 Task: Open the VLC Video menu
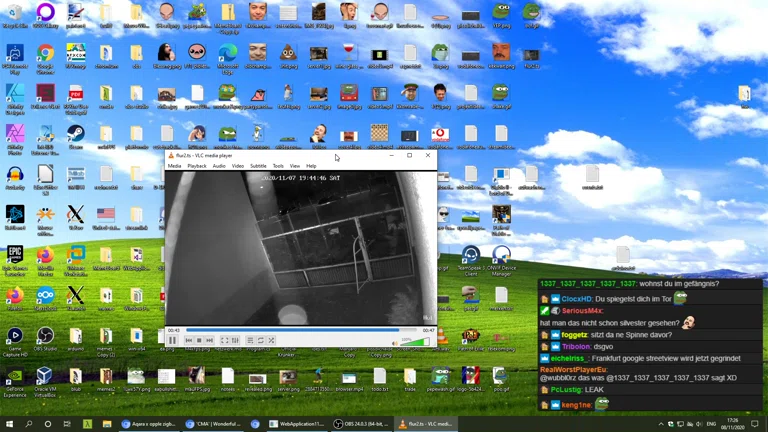[238, 166]
